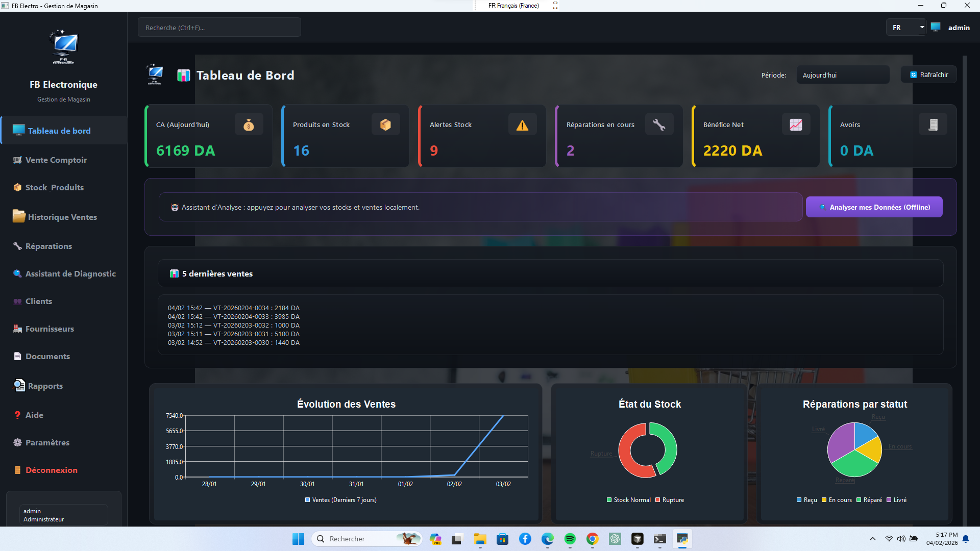Image resolution: width=980 pixels, height=551 pixels.
Task: Open the Rapports module
Action: (x=44, y=386)
